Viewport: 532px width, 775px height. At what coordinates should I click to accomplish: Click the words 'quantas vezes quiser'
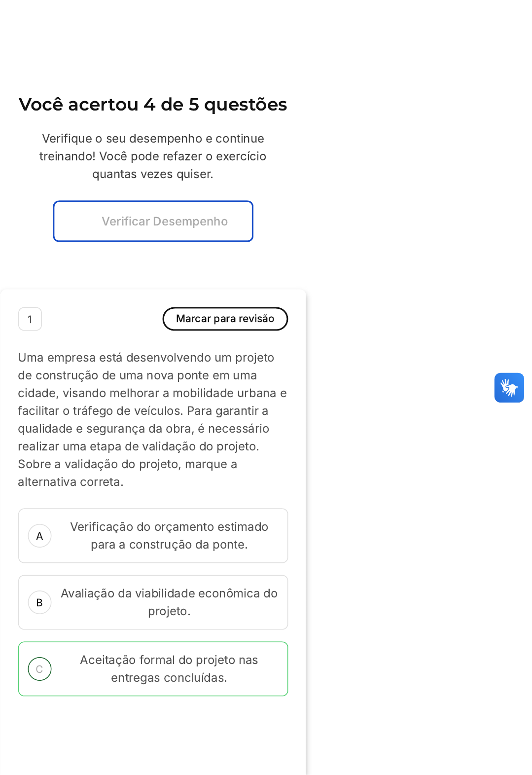153,174
